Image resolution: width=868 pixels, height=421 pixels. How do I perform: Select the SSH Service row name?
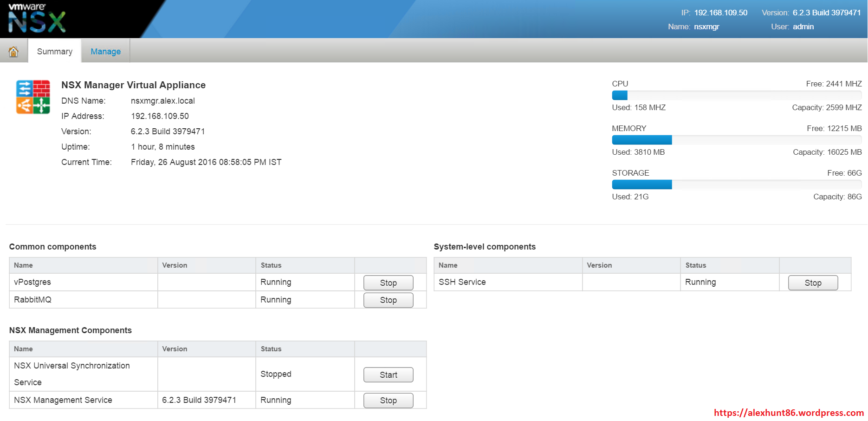(462, 282)
